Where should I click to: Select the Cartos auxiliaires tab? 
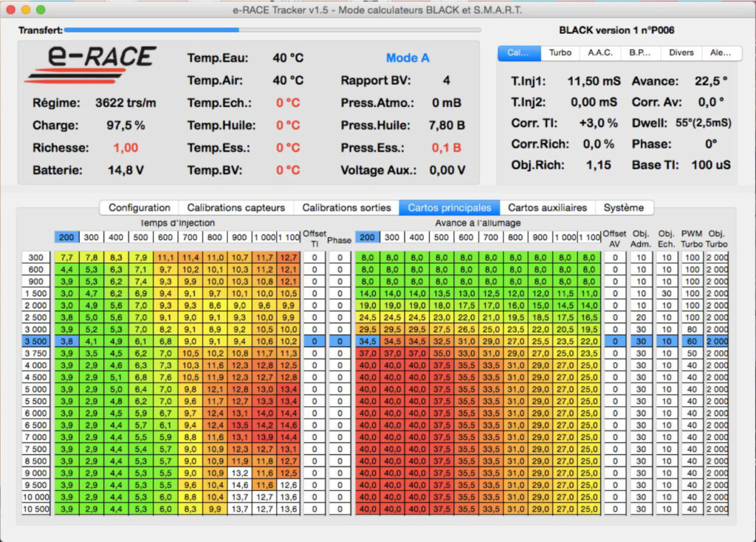[547, 207]
